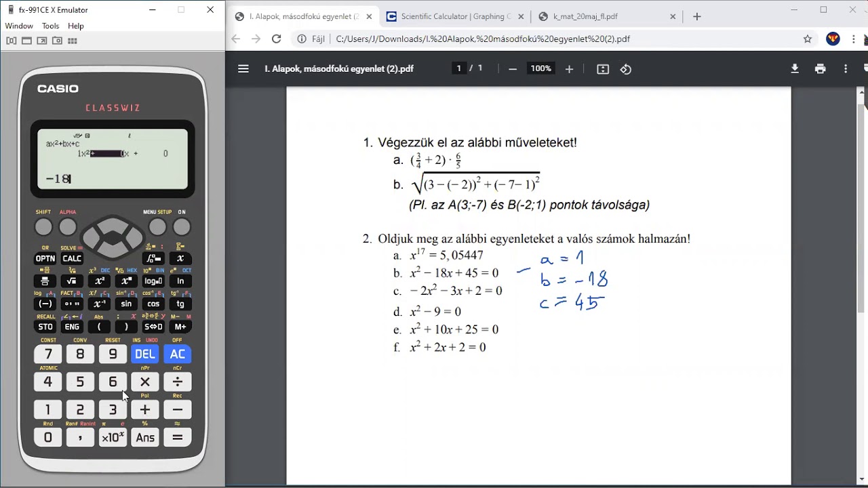868x488 pixels.
Task: Click the sin key
Action: 126,304
